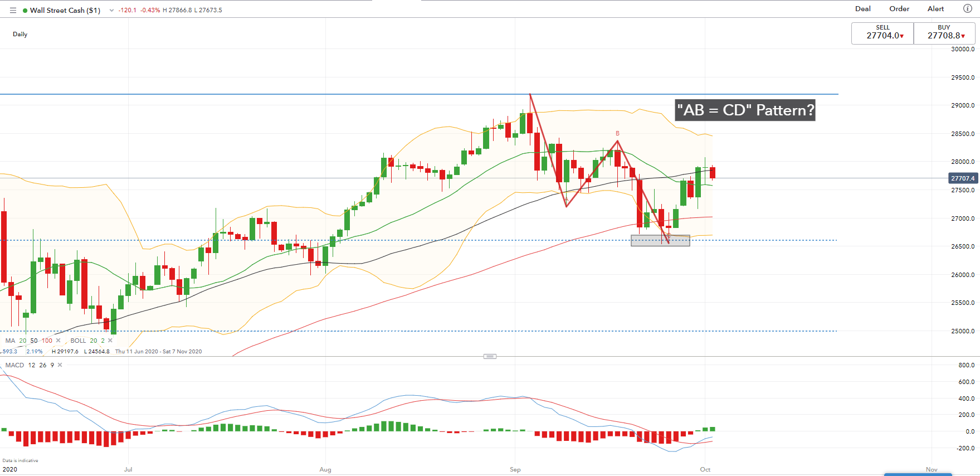Select the point B label on chart

617,133
